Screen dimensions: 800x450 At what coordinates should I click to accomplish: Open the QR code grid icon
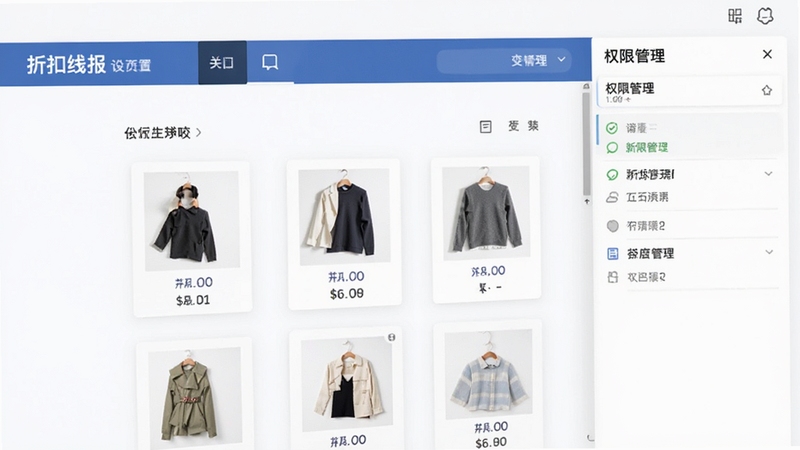(735, 16)
